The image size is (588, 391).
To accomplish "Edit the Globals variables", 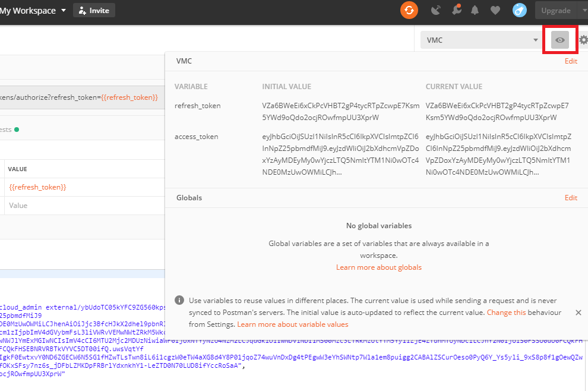I will (x=571, y=198).
